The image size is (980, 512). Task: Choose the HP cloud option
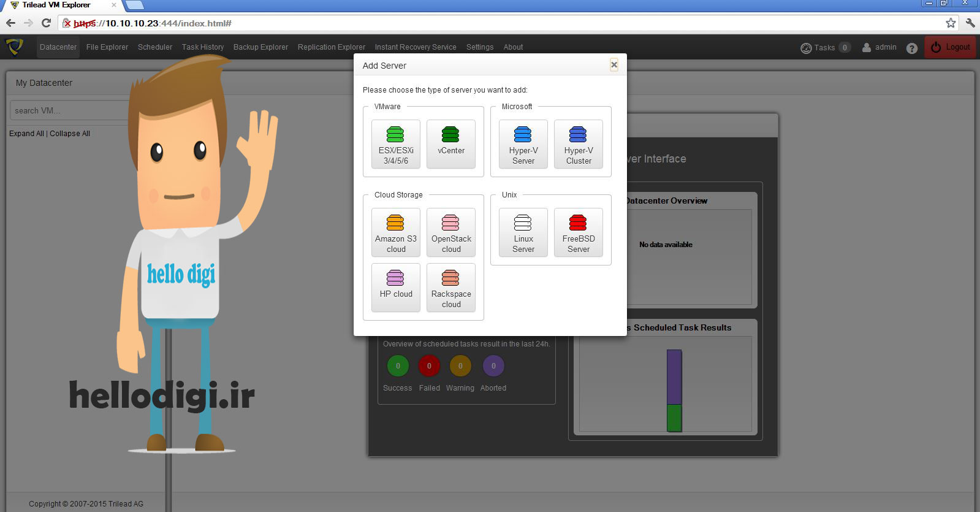(x=396, y=288)
